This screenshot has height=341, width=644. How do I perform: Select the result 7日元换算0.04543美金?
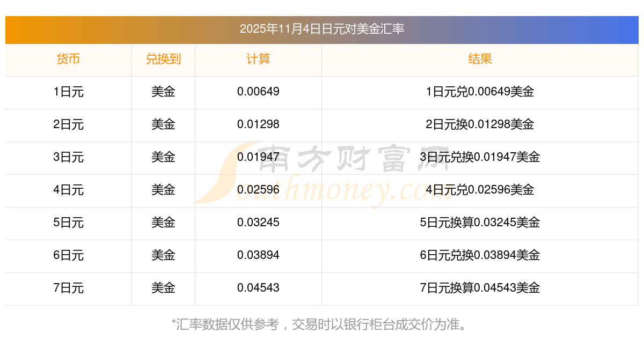[480, 288]
